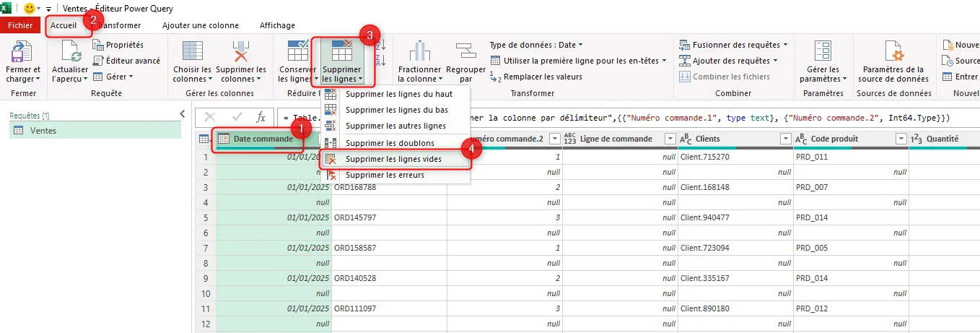Click the Supprimer les colonnes icon
This screenshot has height=333, width=980.
point(241,51)
